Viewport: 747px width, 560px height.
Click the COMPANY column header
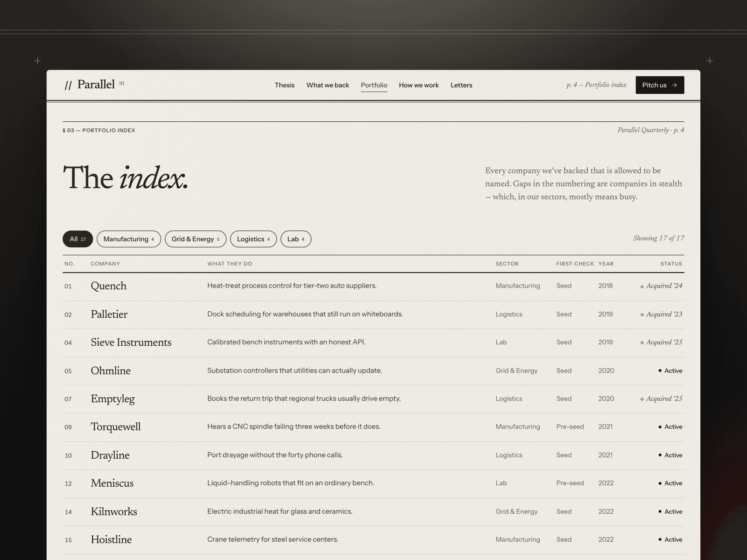(x=105, y=264)
